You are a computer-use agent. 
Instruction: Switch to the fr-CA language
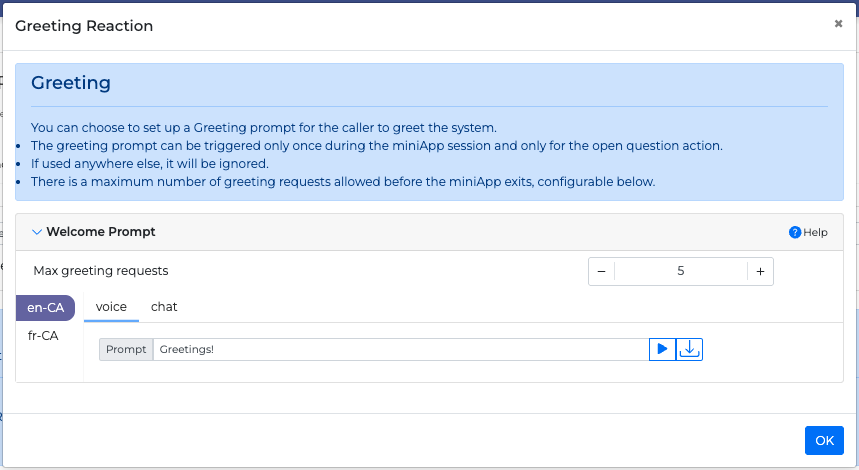point(43,336)
